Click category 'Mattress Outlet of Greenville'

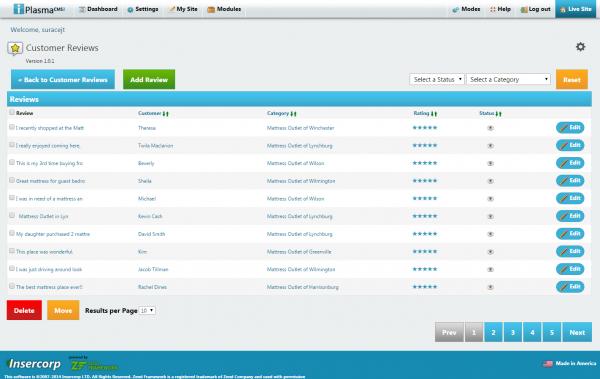[299, 252]
